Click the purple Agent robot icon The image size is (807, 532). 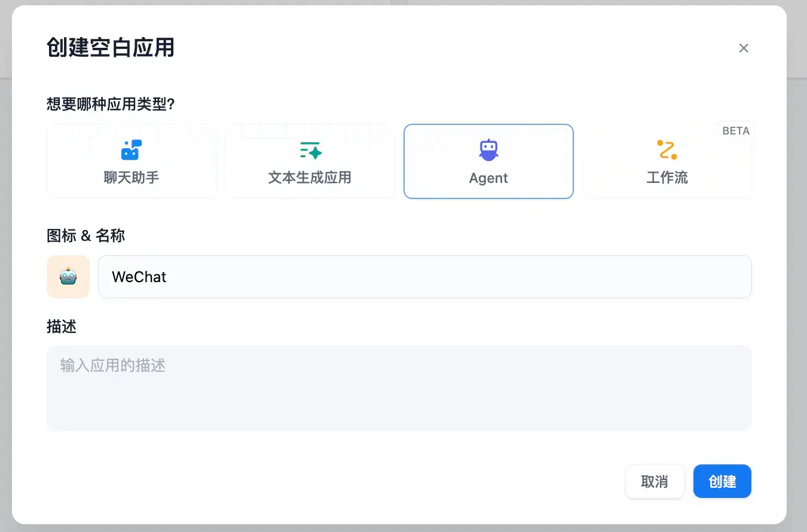(488, 150)
